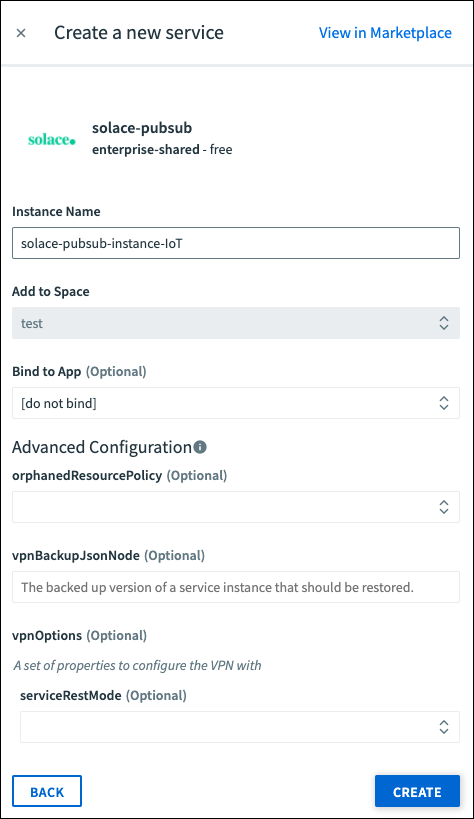The width and height of the screenshot is (474, 819).
Task: Click the Advanced Configuration info icon
Action: 200,447
